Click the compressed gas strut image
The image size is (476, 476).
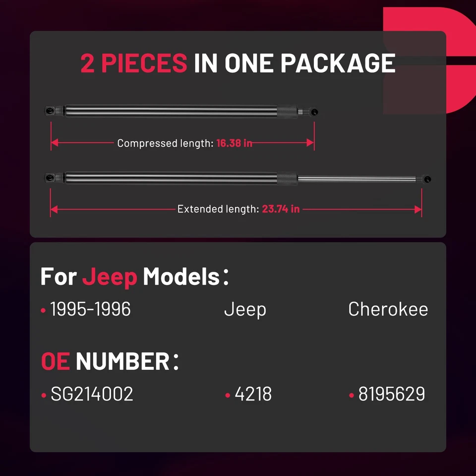(x=181, y=112)
